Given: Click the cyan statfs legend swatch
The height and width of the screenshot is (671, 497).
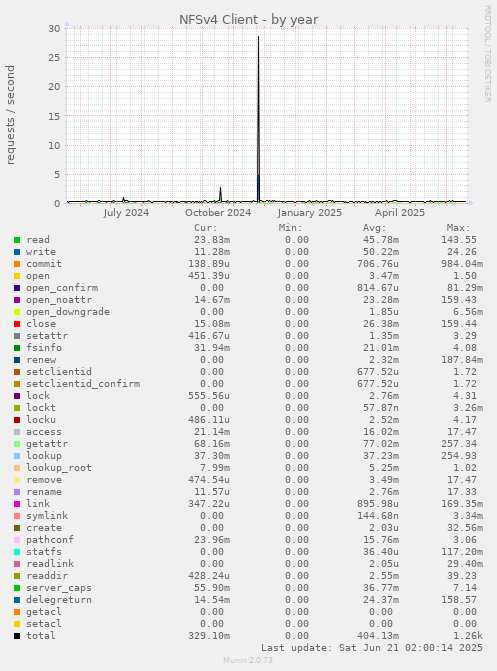Looking at the screenshot, I should [17, 552].
